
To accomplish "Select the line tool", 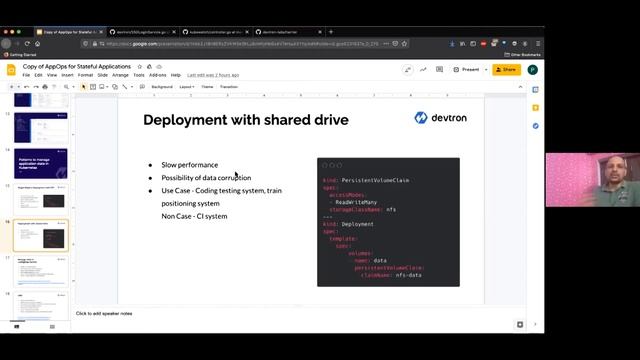I will (125, 87).
